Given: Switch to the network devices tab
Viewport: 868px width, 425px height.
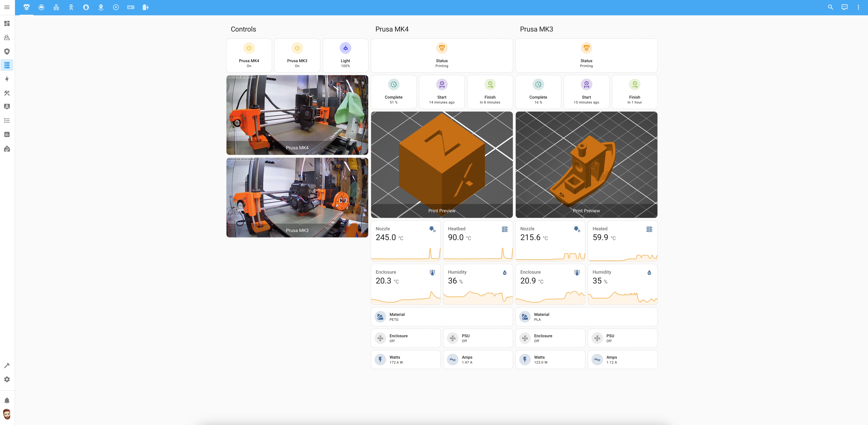Looking at the screenshot, I should pyautogui.click(x=56, y=7).
